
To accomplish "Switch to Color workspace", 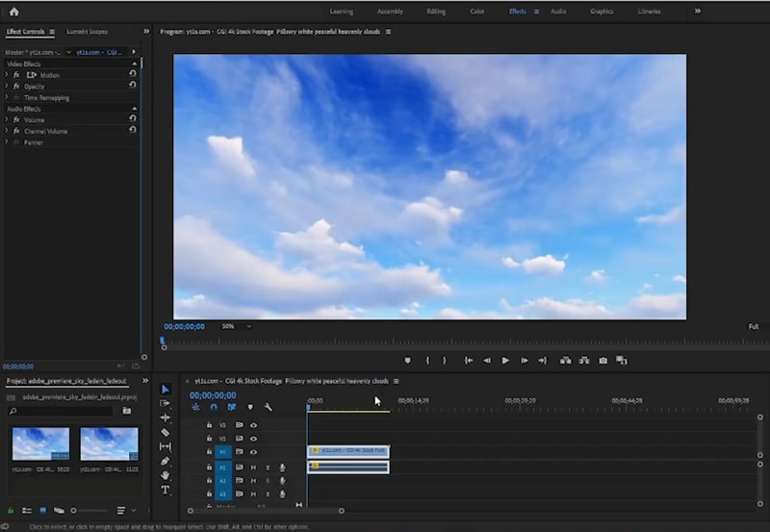I will pyautogui.click(x=476, y=12).
